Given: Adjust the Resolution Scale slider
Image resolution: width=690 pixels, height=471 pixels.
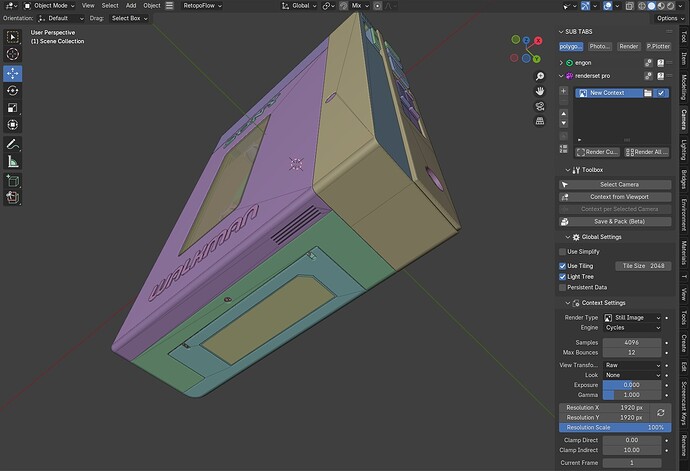Looking at the screenshot, I should (615, 427).
